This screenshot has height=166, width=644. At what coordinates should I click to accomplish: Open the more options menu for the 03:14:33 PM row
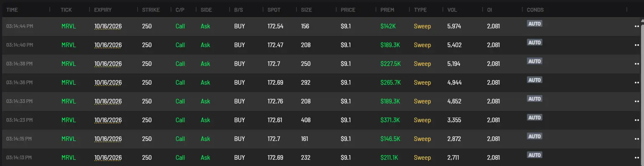tap(637, 101)
